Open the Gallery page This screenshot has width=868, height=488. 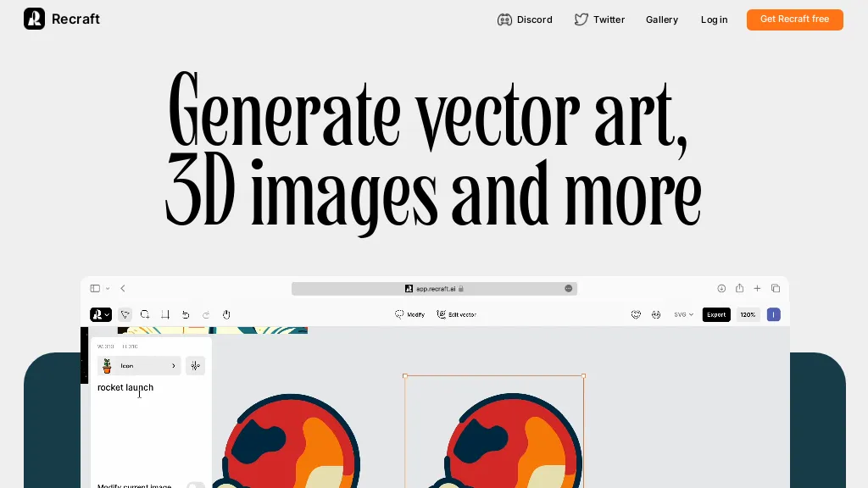(661, 19)
